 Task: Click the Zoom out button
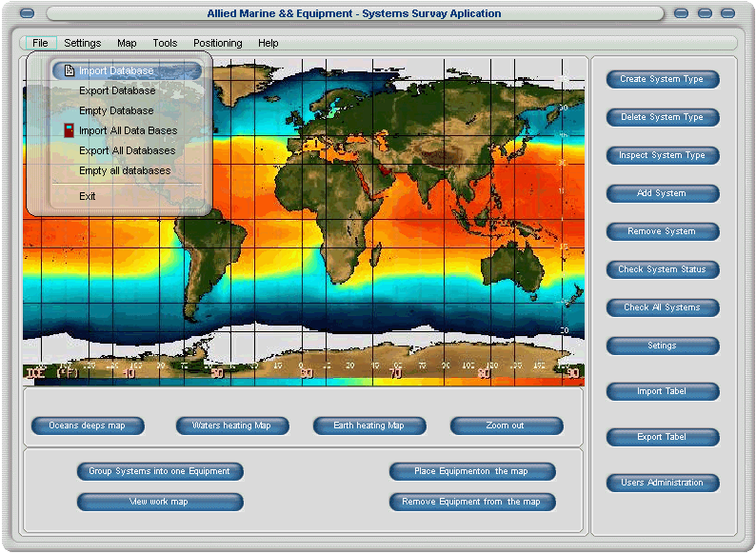[505, 425]
